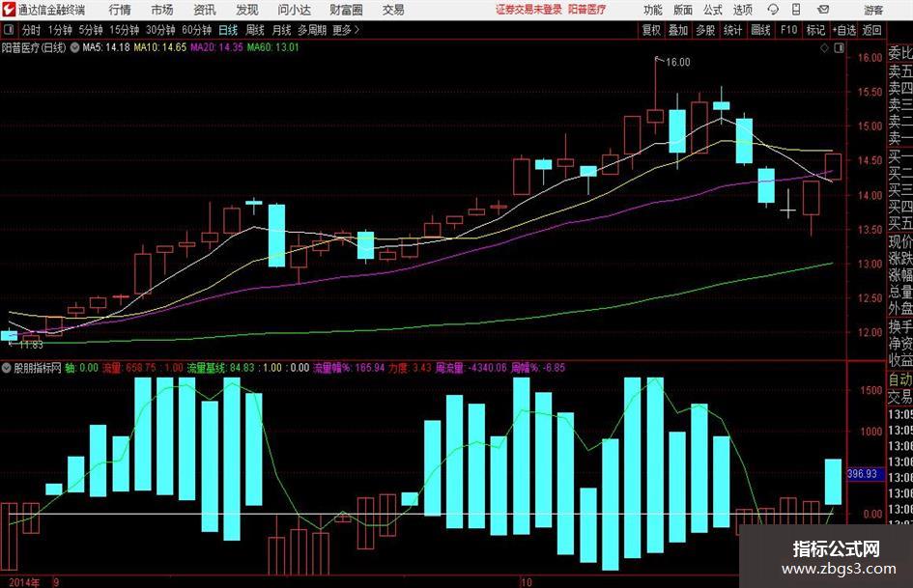The width and height of the screenshot is (913, 588).
Task: Select the 自动 side tab on right edge
Action: 900,379
